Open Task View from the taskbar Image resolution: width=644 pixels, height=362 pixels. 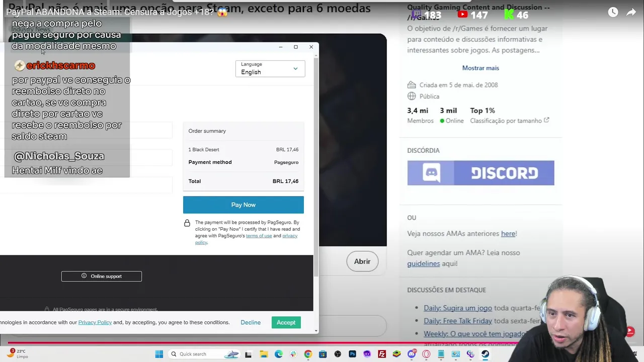pos(248,354)
